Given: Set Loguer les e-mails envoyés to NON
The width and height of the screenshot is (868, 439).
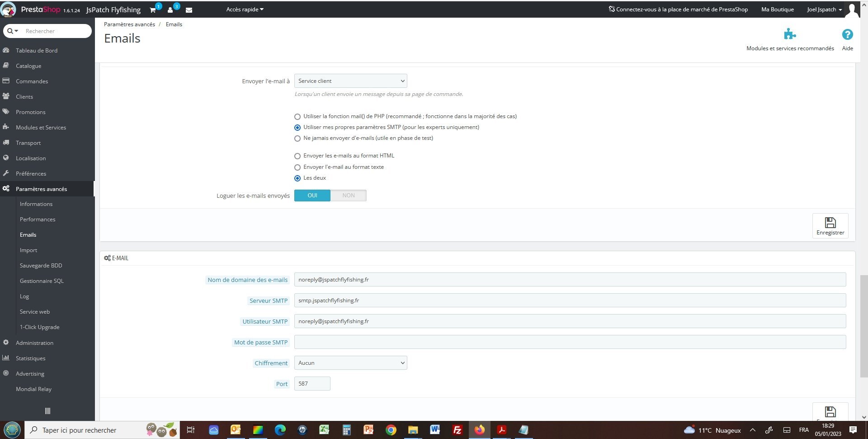Looking at the screenshot, I should [x=349, y=196].
